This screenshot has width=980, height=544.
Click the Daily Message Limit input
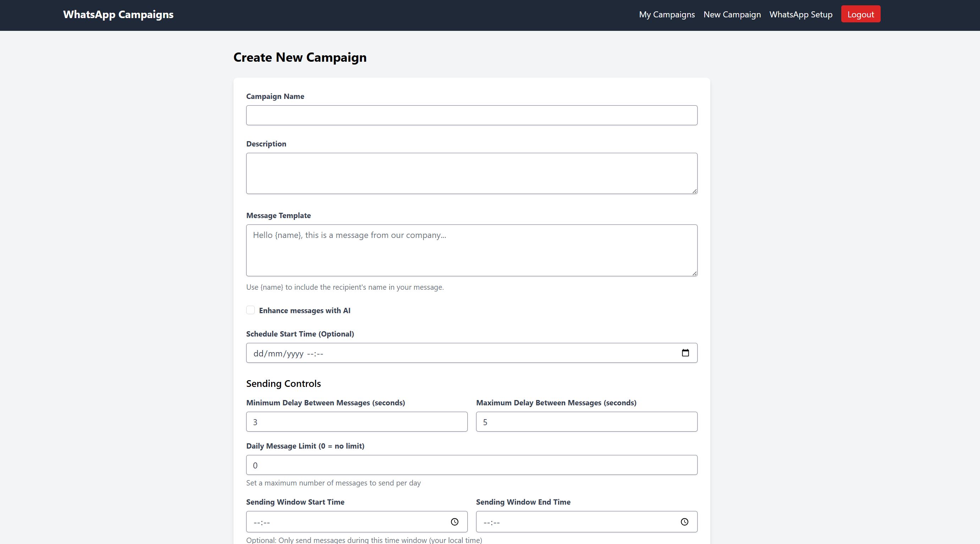[x=471, y=465]
